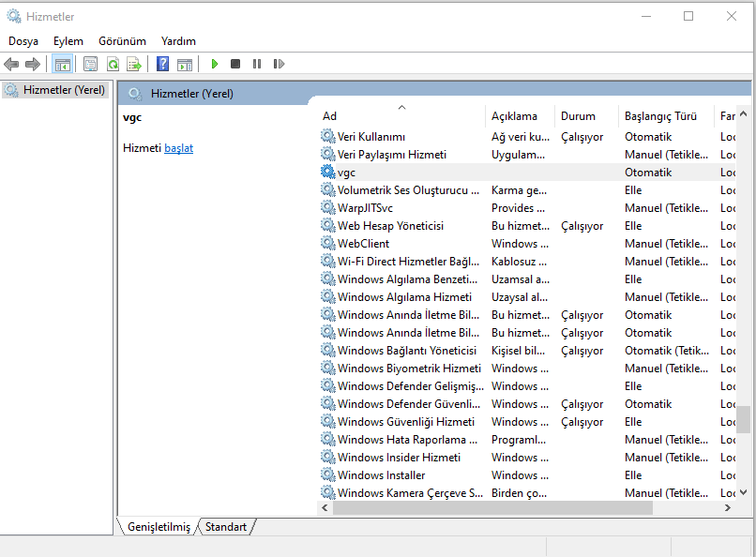Click the 'Kablosuz ...' description cell
756x557 pixels.
click(519, 262)
